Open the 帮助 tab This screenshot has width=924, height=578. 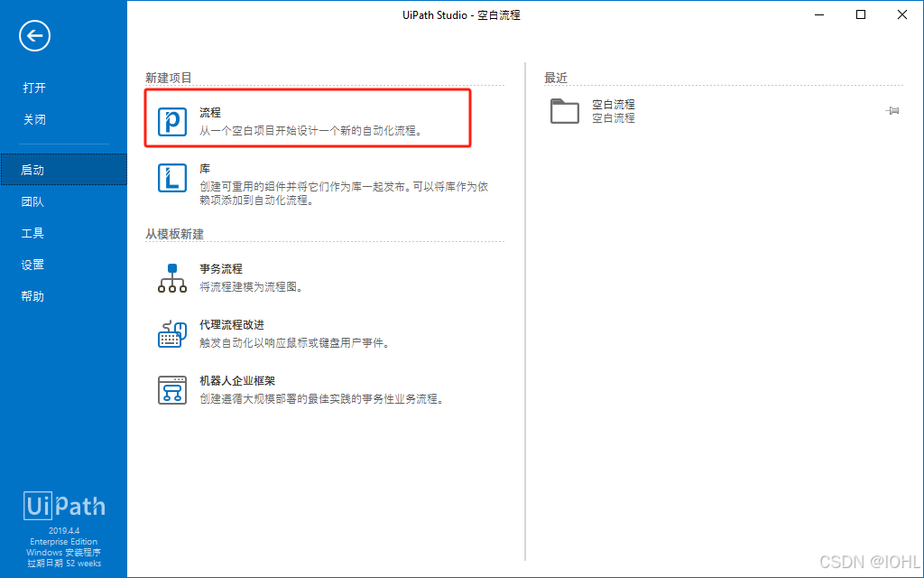(x=32, y=296)
